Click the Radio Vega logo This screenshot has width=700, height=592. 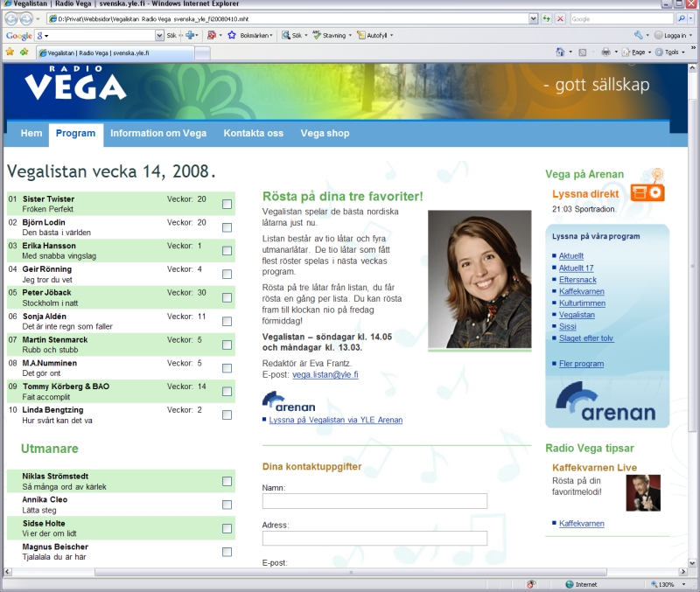[x=75, y=83]
